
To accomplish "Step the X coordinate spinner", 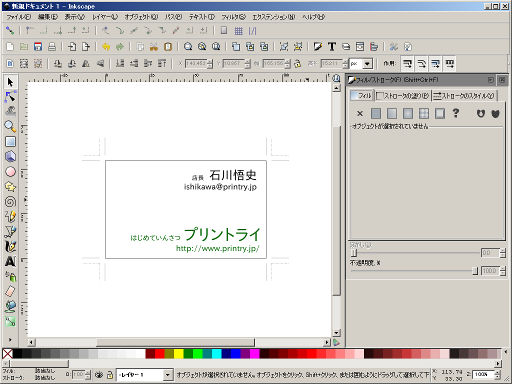I will 210,63.
